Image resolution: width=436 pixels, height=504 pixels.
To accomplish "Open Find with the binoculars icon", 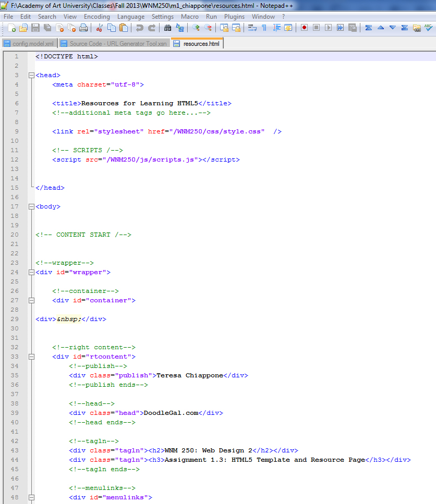I will [167, 28].
